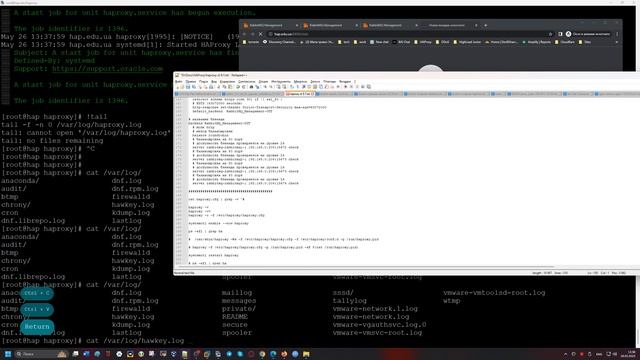The image size is (640, 360).
Task: Open the Macros menu in Notepad++
Action: [300, 82]
